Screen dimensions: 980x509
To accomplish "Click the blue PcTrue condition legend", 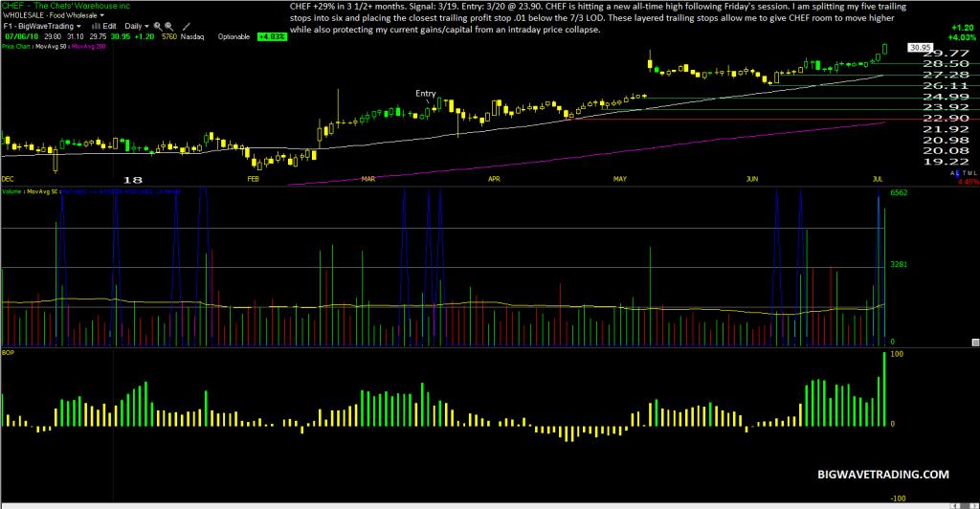I will tap(122, 191).
